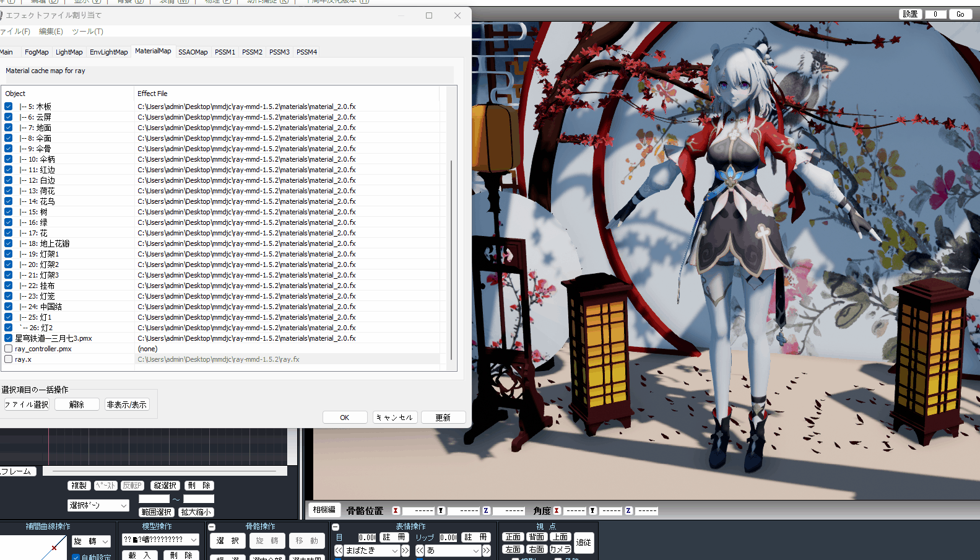980x560 pixels.
Task: Uncheck the 星穹铁道—三月七3.pmx checkbox
Action: [x=9, y=338]
